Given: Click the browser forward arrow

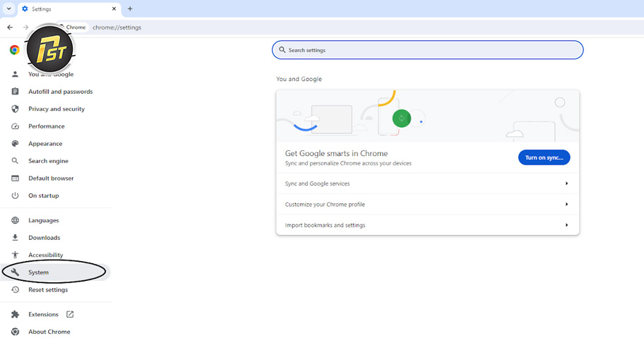Looking at the screenshot, I should coord(25,27).
